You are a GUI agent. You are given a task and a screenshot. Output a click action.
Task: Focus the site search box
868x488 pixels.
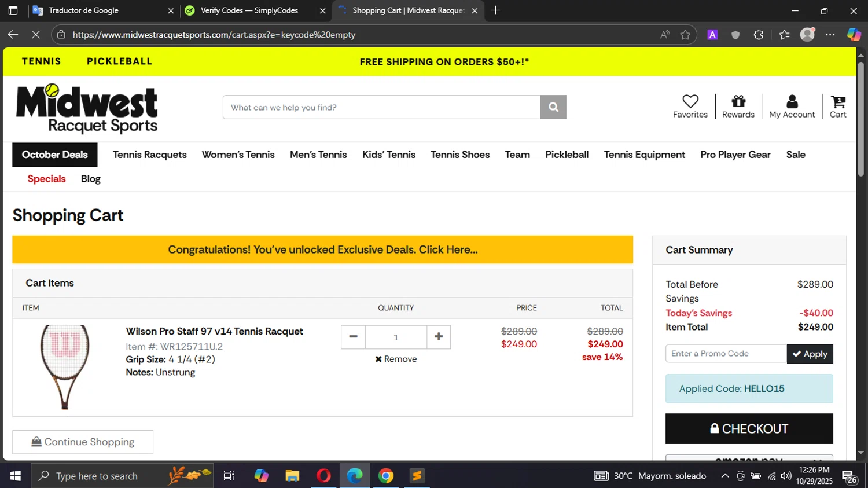coord(381,107)
